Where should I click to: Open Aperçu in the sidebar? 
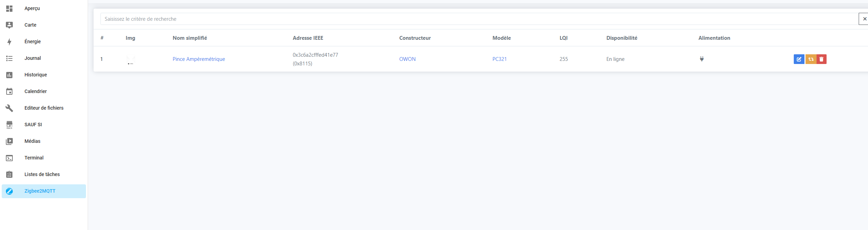pos(32,8)
